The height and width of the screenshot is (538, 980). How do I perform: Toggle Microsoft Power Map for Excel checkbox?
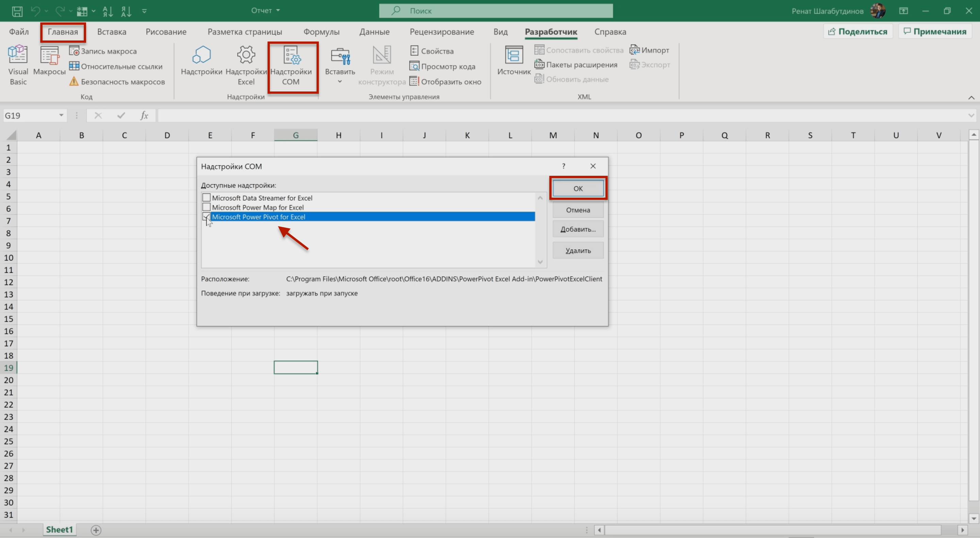[x=206, y=207]
